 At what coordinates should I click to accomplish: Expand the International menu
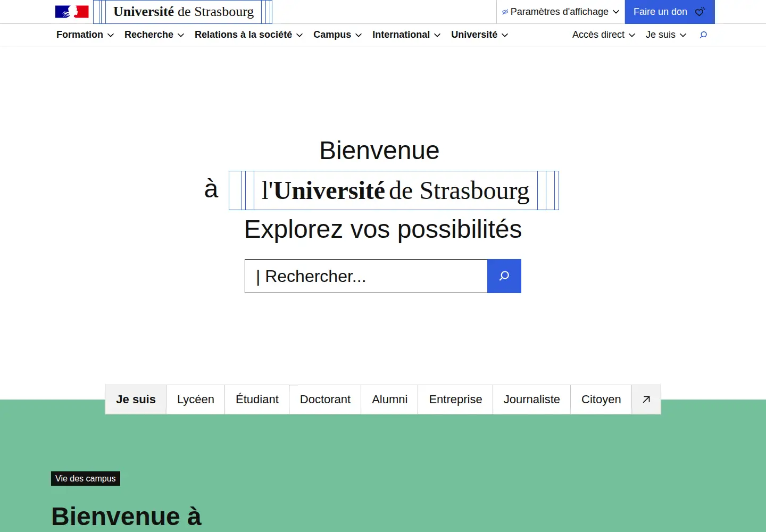(406, 35)
